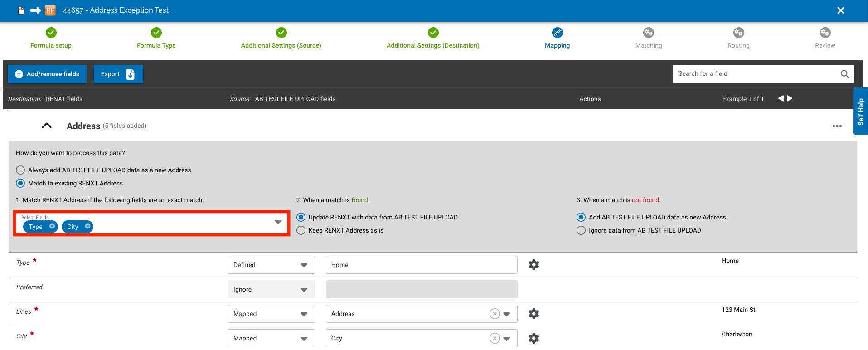This screenshot has height=350, width=868.
Task: Show the previous example with the left arrow
Action: coord(781,98)
